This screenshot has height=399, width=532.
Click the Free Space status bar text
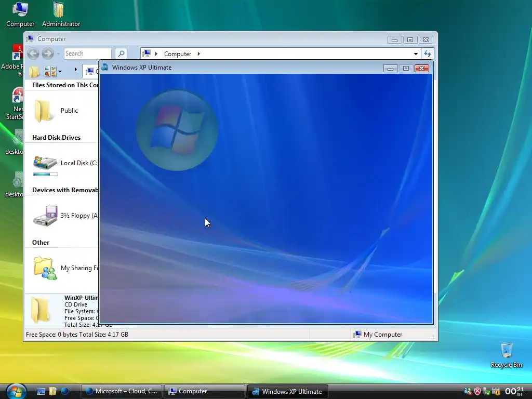tap(77, 335)
